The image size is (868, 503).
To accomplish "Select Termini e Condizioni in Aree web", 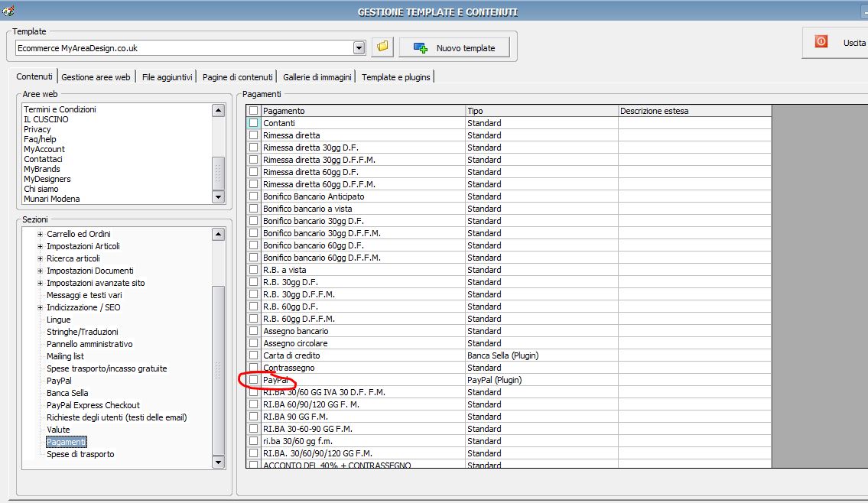I will click(60, 109).
